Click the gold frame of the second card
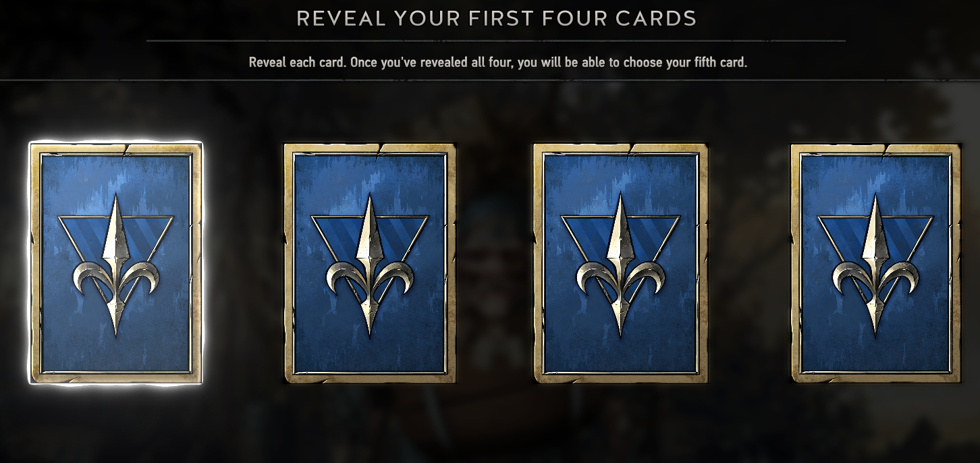Viewport: 980px width, 463px height. 370,148
